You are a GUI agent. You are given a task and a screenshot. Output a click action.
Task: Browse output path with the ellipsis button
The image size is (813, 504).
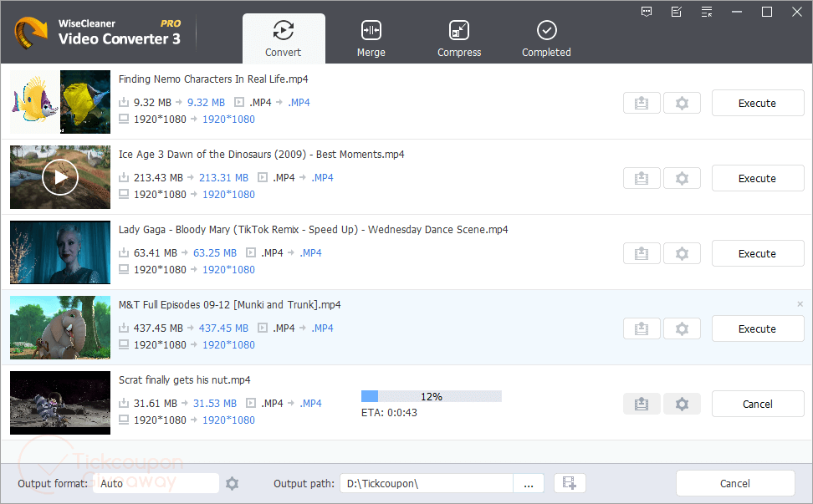529,483
